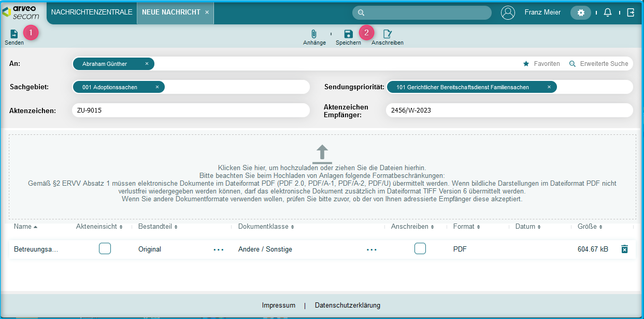Click the notification bell icon
This screenshot has width=644, height=319.
click(607, 12)
